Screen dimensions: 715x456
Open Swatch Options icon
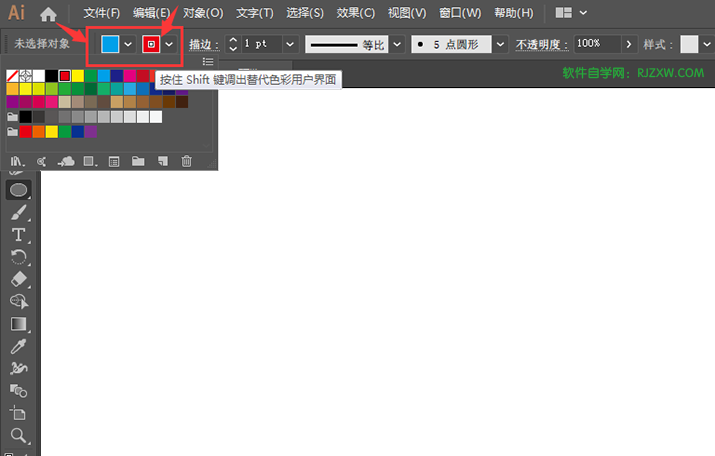click(114, 161)
